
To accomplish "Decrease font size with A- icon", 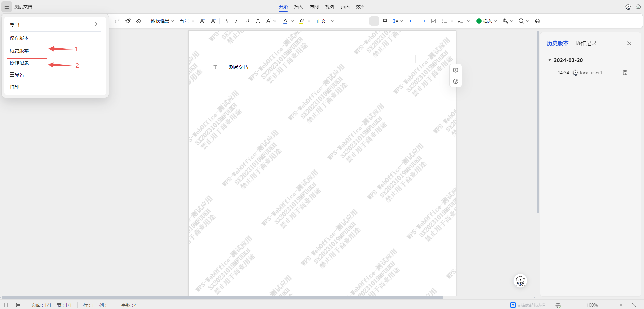I will tap(213, 21).
